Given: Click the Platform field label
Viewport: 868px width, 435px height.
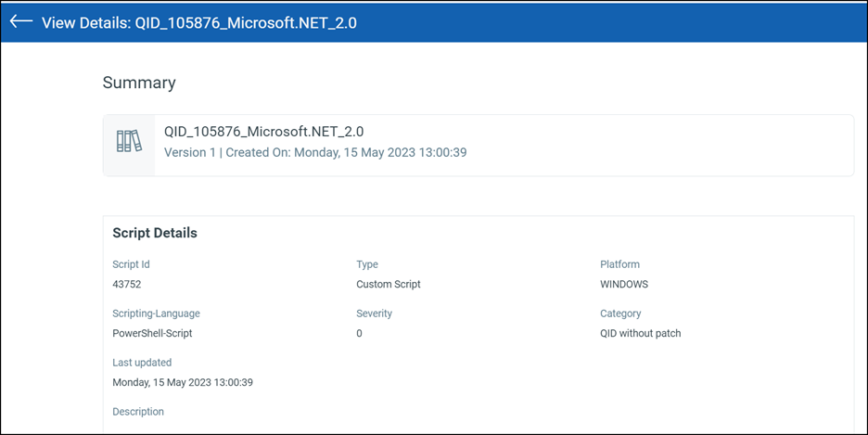Looking at the screenshot, I should coord(619,264).
